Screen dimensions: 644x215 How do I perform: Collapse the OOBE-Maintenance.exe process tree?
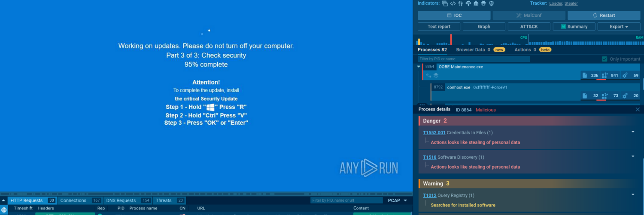tap(419, 67)
